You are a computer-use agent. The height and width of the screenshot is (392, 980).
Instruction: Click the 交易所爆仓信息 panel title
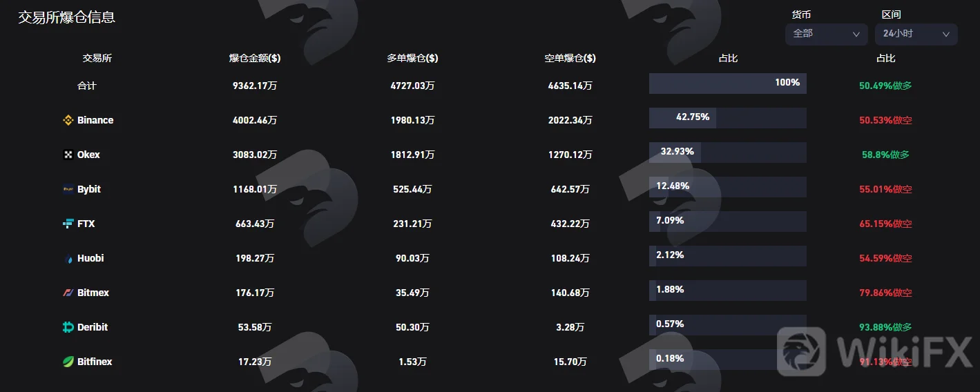click(66, 17)
